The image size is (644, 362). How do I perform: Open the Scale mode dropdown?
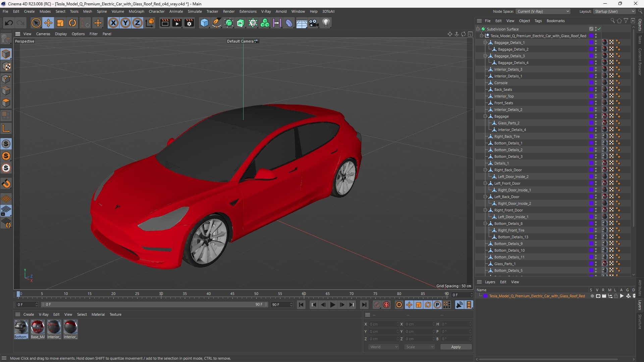420,347
